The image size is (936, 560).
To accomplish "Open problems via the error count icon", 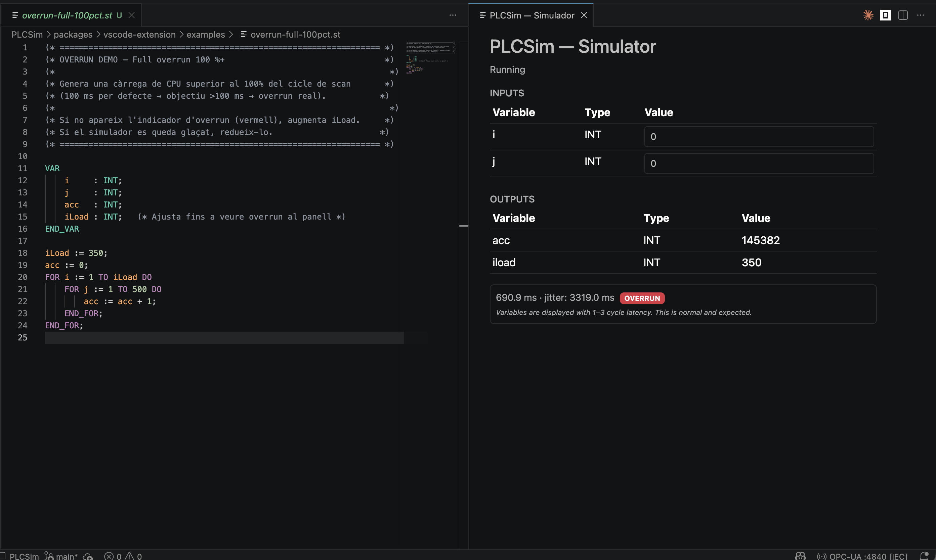I will pos(109,556).
